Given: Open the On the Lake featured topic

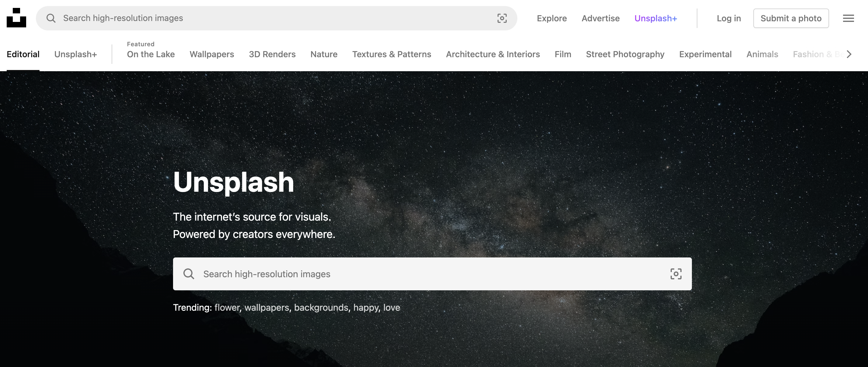Looking at the screenshot, I should (x=151, y=54).
